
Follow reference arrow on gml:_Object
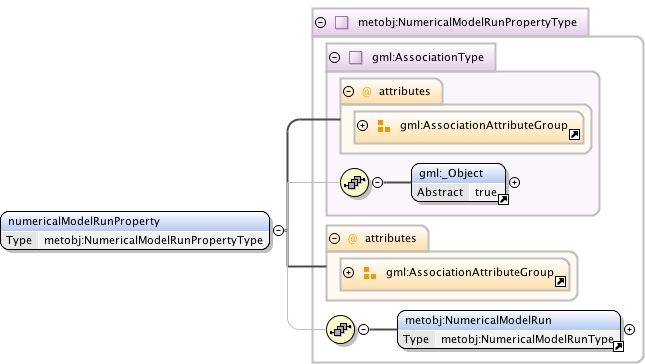pos(503,199)
